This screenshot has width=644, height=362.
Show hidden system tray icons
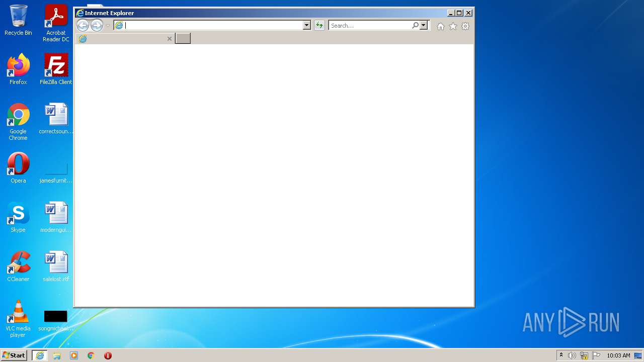pos(561,355)
